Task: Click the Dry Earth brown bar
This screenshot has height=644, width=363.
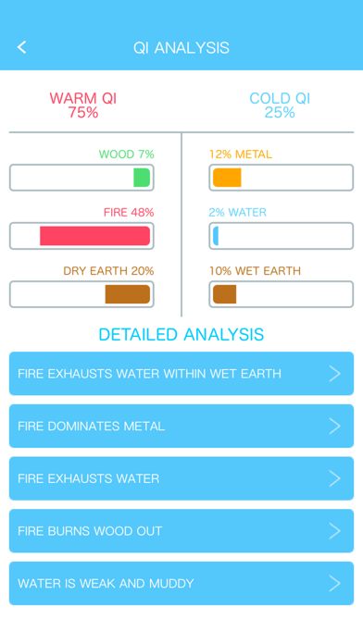Action: pos(128,294)
